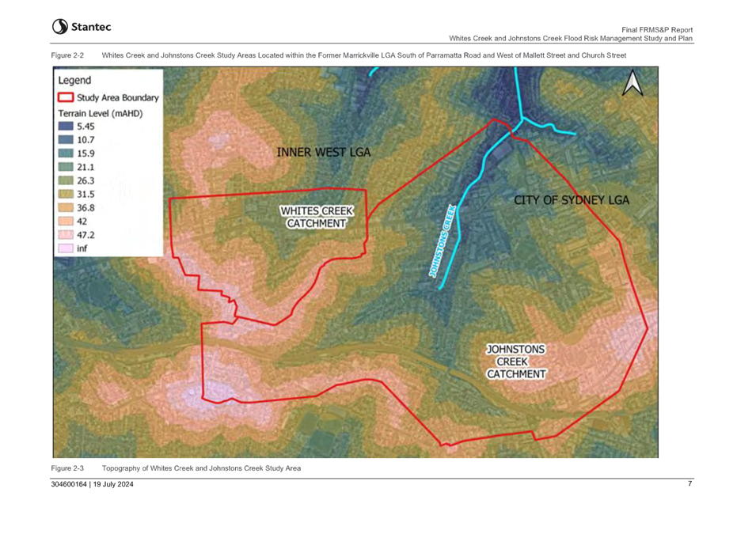The image size is (756, 534).
Task: Click the '26.3' legend value
Action: pyautogui.click(x=85, y=180)
